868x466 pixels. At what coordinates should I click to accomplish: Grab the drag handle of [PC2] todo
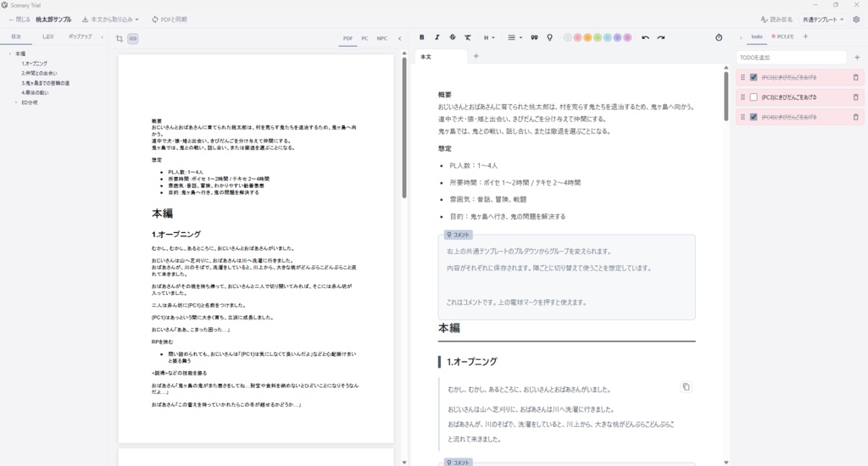(743, 77)
